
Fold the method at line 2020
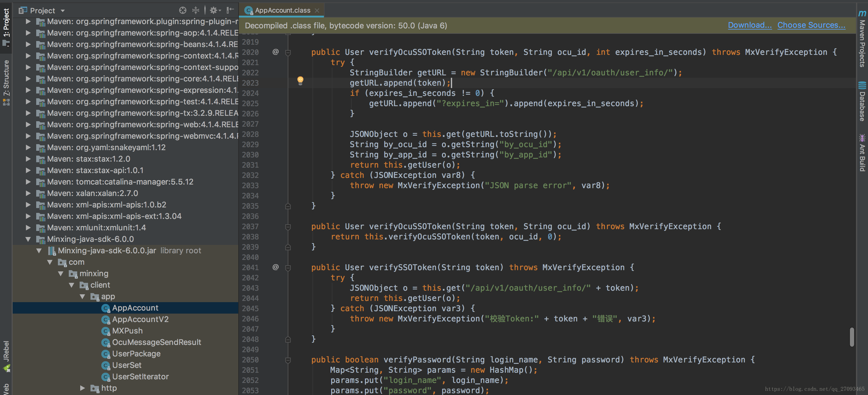click(x=288, y=52)
